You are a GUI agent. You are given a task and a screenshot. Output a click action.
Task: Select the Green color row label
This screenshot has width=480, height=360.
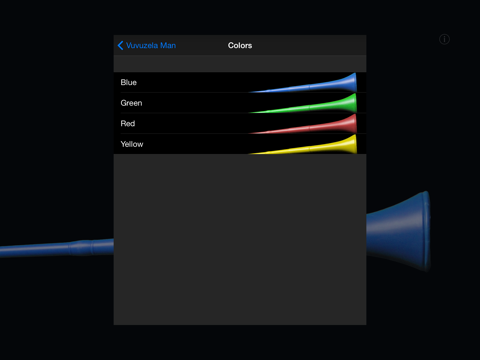131,103
